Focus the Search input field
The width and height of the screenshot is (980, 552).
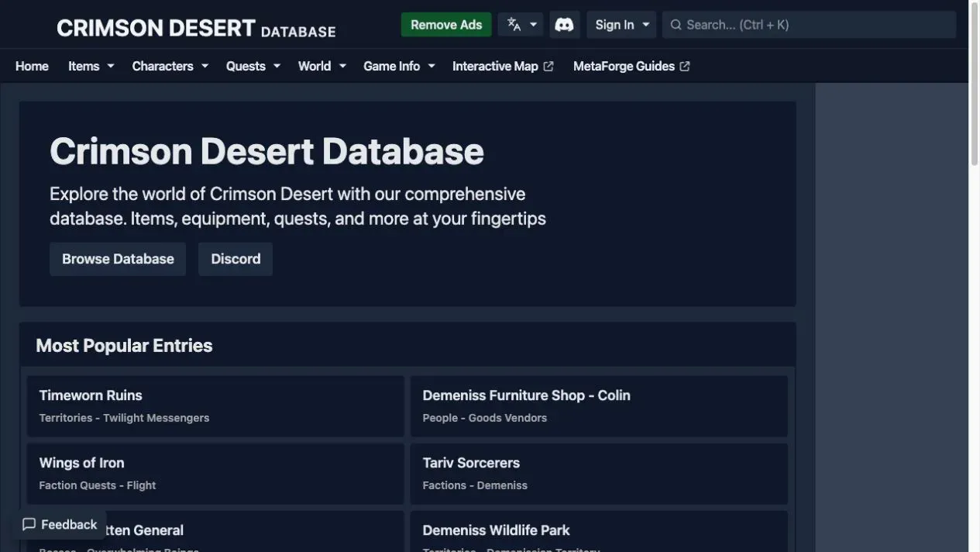810,25
